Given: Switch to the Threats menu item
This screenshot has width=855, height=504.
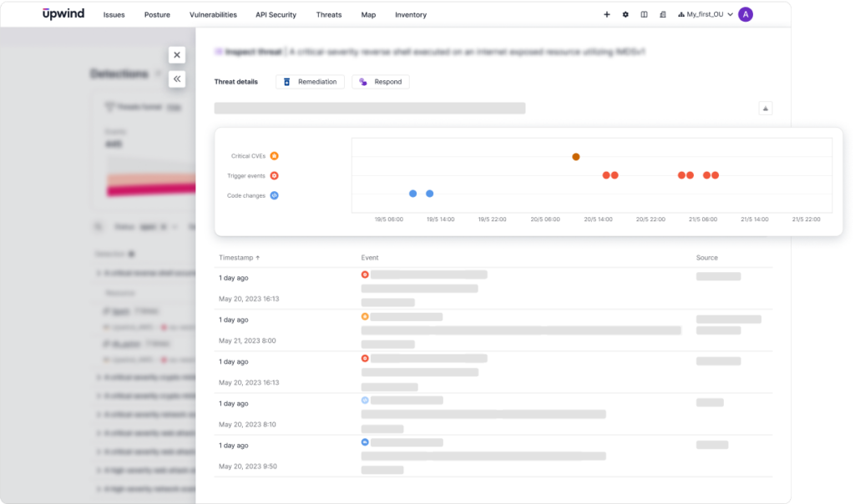Looking at the screenshot, I should pos(328,14).
